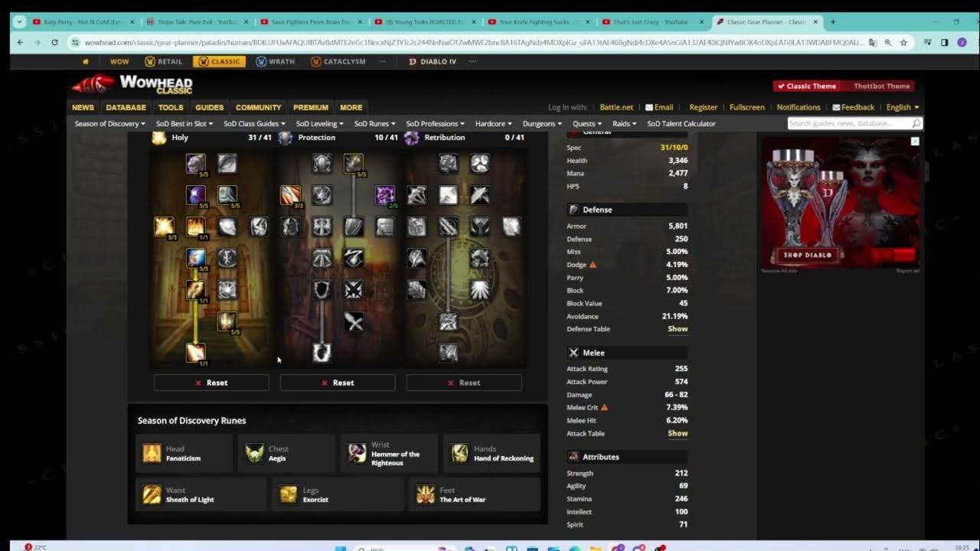Image resolution: width=980 pixels, height=551 pixels.
Task: Click the bottom Protection tree shield talent
Action: point(322,352)
